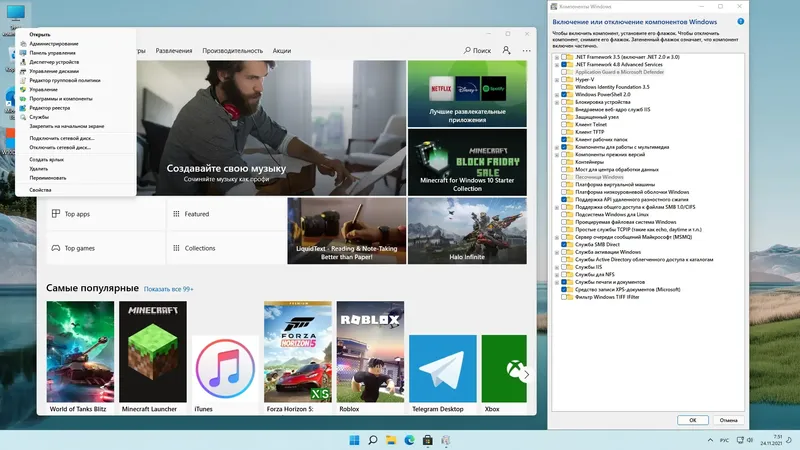800x450 pixels.
Task: Open the iTunes app icon
Action: (x=225, y=368)
